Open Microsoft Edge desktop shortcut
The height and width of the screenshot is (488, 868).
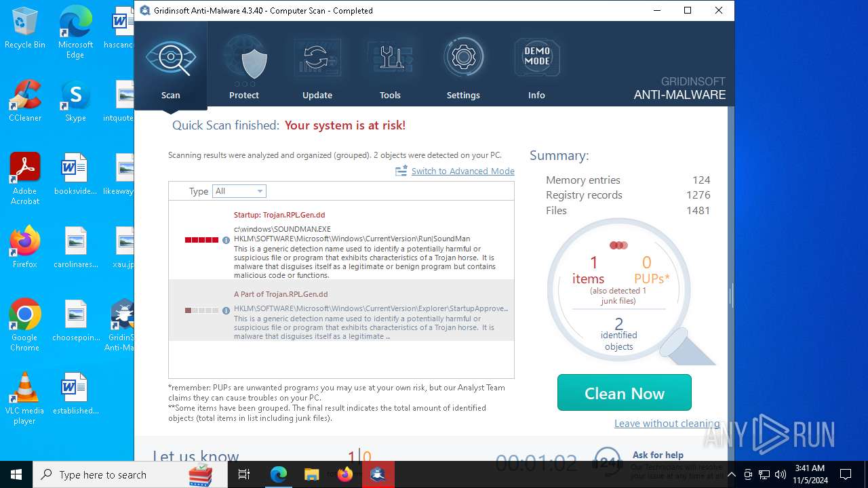click(x=75, y=33)
